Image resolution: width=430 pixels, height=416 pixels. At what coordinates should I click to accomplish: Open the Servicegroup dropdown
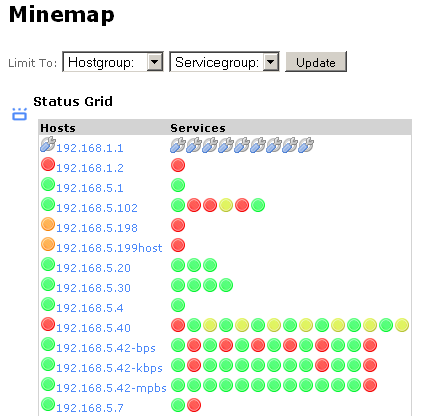coord(224,62)
